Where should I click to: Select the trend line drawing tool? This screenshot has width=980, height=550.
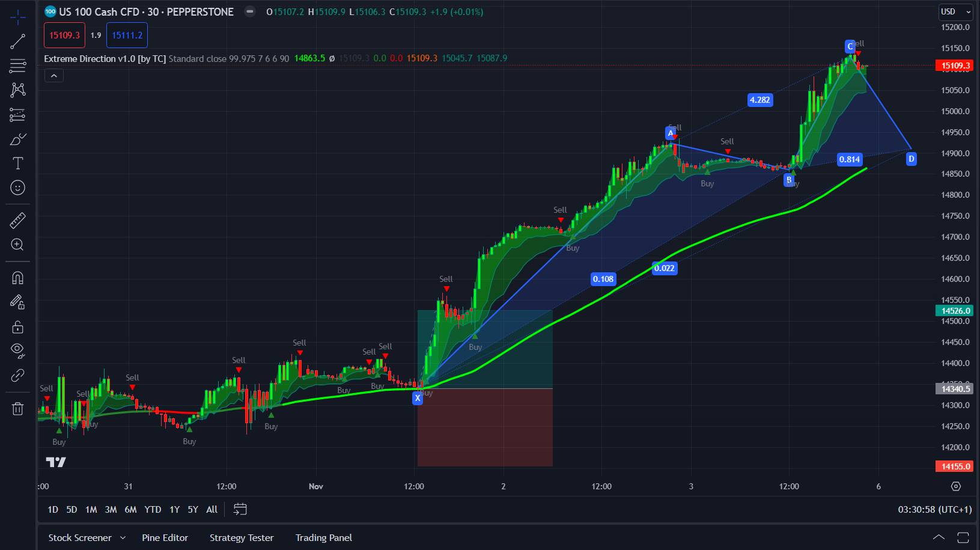pos(17,41)
